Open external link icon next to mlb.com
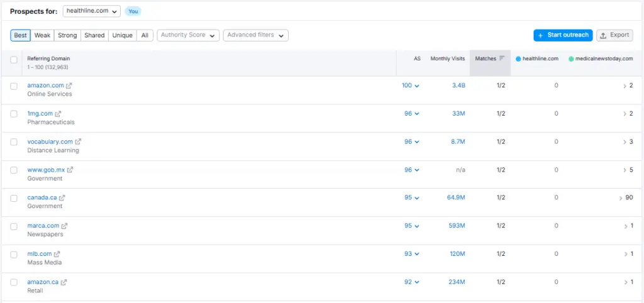The image size is (644, 303). (58, 254)
